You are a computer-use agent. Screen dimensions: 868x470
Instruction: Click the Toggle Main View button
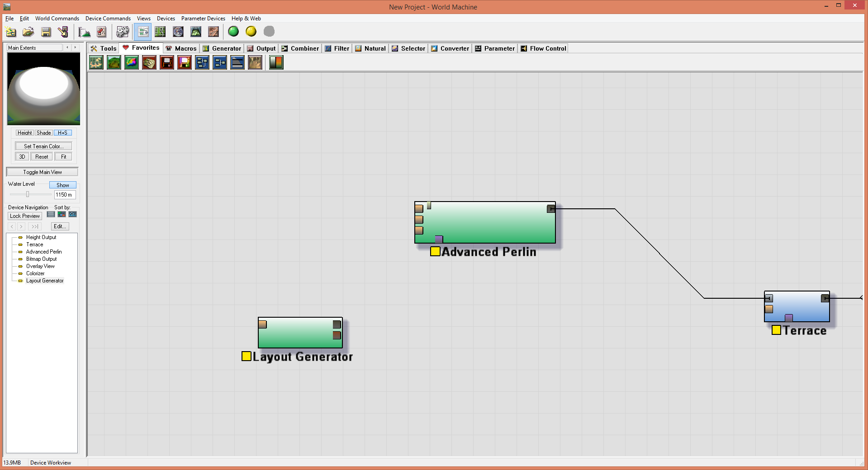click(x=42, y=172)
